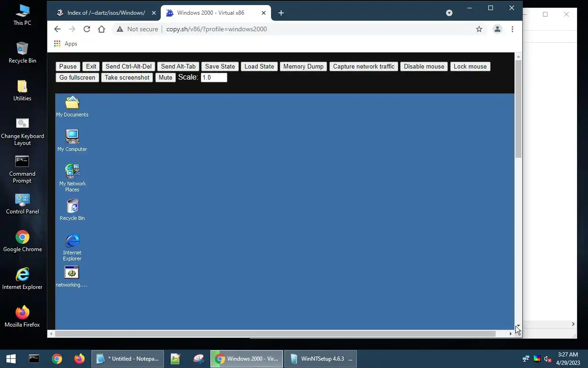Select the Command Prompt desktop shortcut
This screenshot has height=368, width=588.
tap(22, 169)
